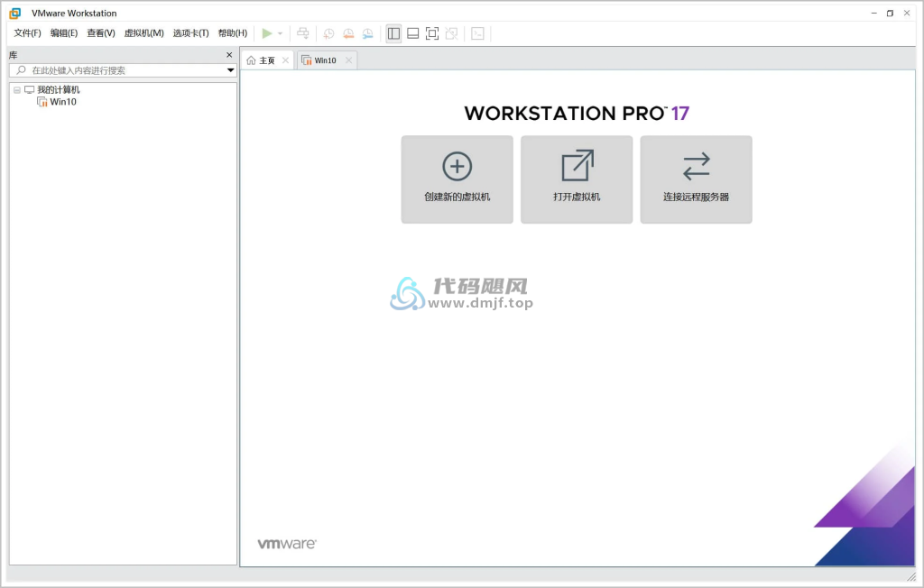Click the vmware logo at bottom
The image size is (924, 588).
[x=287, y=544]
